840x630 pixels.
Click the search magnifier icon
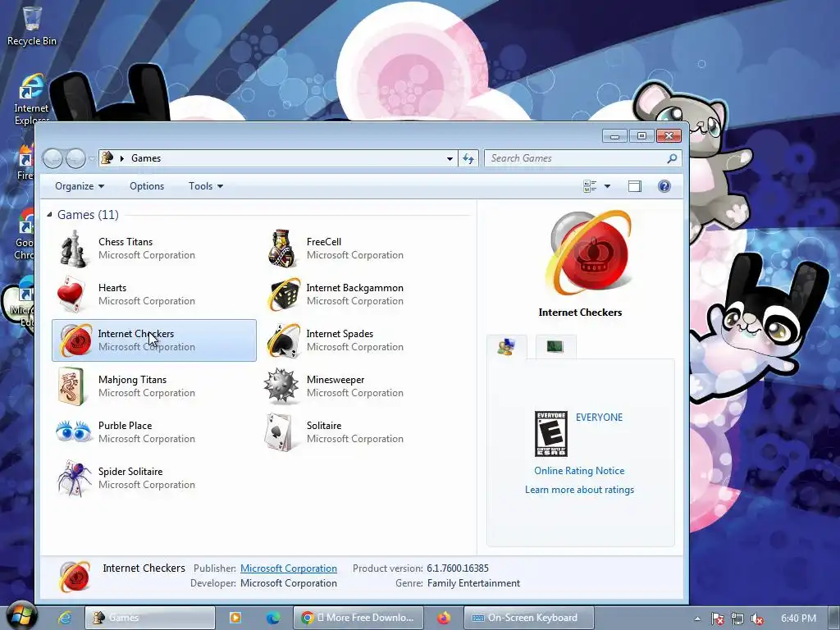[672, 158]
